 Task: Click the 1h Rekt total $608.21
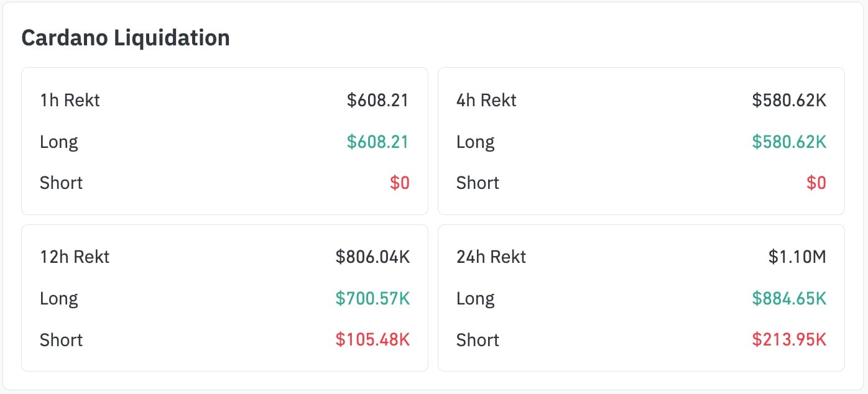pos(377,100)
